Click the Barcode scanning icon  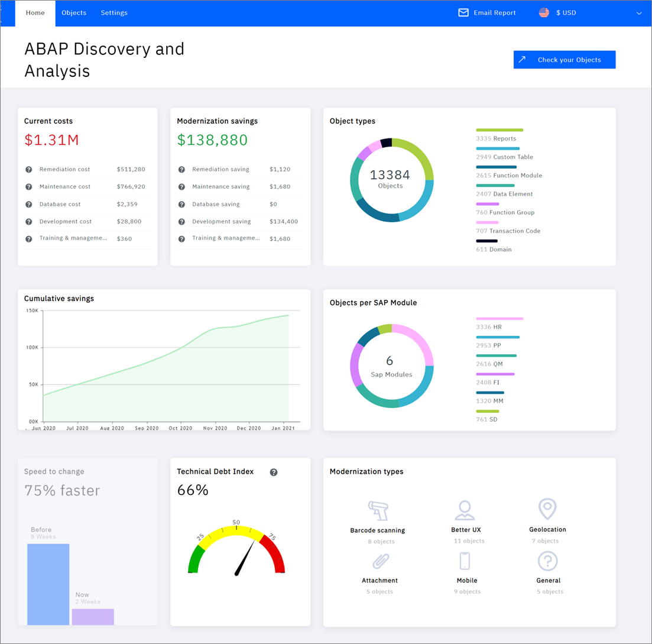click(379, 509)
